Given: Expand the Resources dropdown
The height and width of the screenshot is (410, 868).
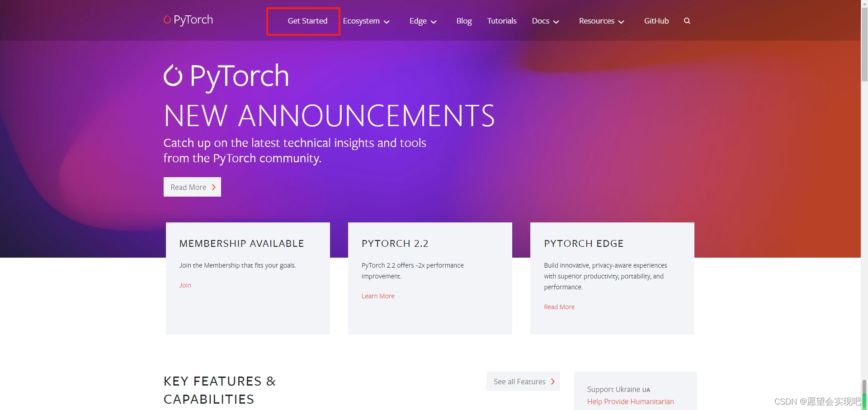Looking at the screenshot, I should pos(621,21).
